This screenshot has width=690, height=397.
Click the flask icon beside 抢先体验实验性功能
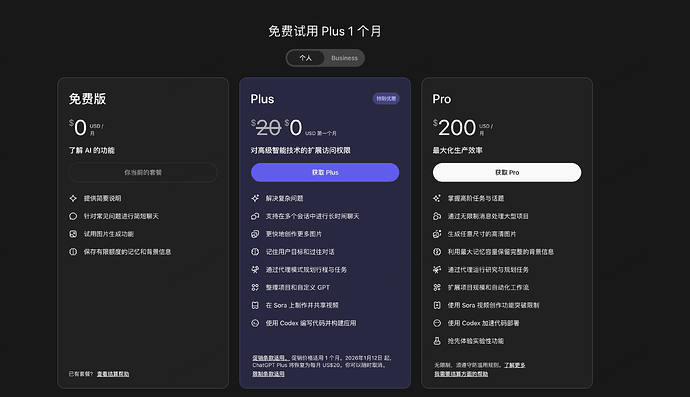pyautogui.click(x=437, y=341)
